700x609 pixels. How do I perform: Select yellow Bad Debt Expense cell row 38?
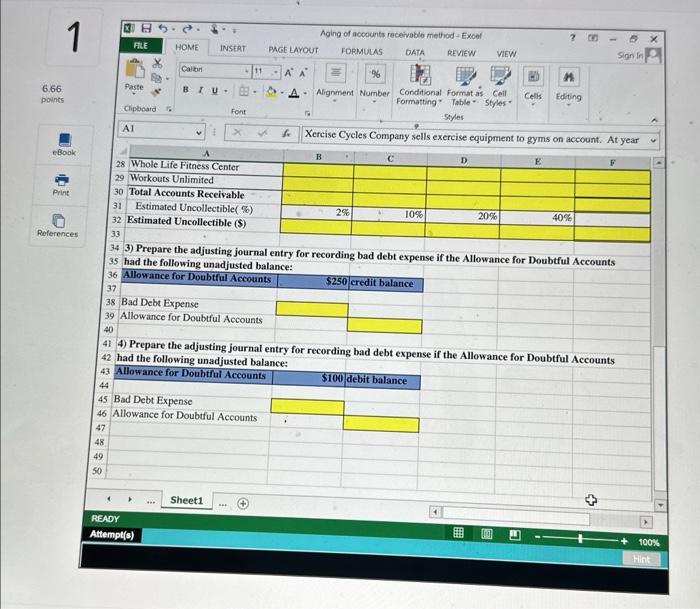(312, 309)
